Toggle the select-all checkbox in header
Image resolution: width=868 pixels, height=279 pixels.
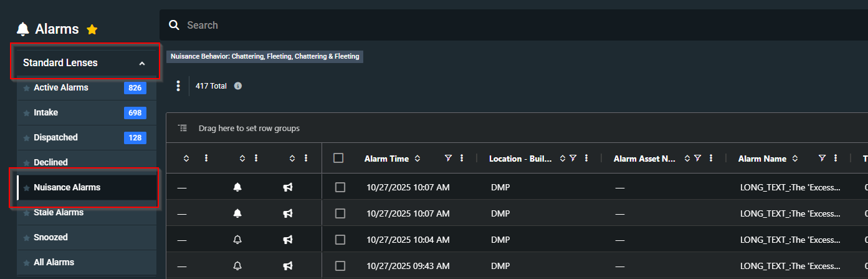coord(338,159)
